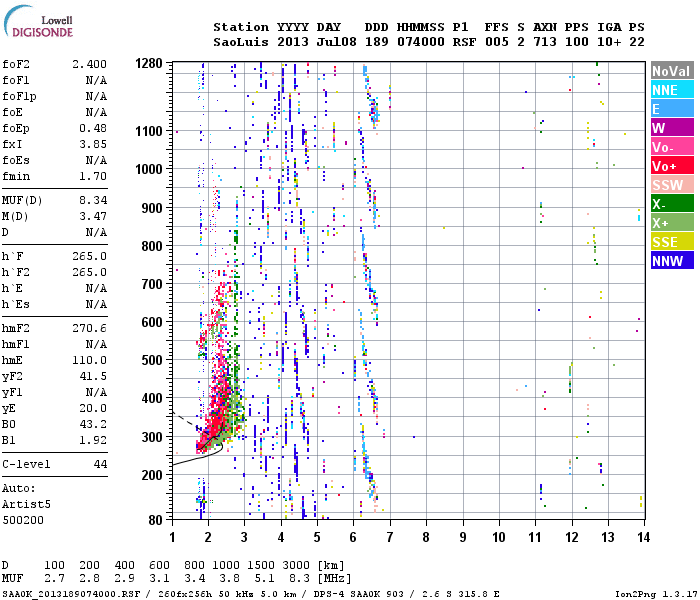Click the MUF 8.3 value for 3000 km
Screen dimensions: 700x600
click(299, 579)
